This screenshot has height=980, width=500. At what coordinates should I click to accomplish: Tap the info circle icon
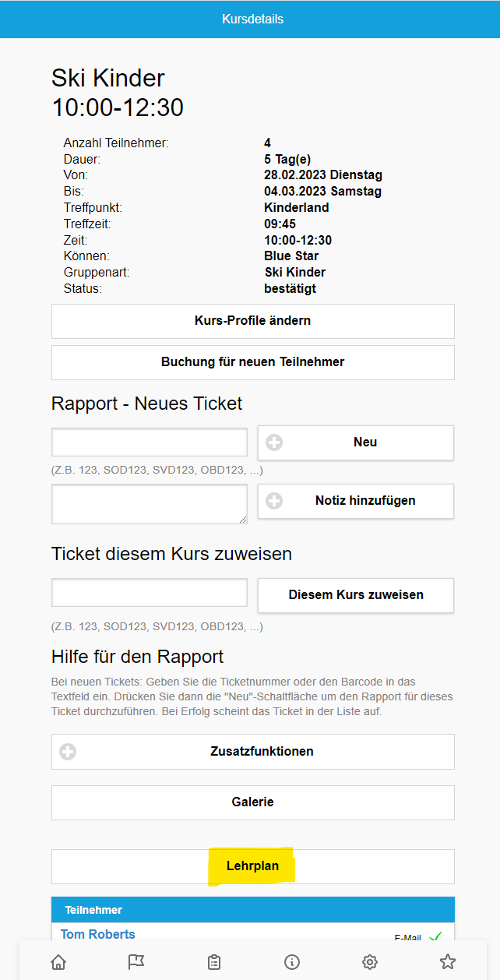[x=292, y=962]
